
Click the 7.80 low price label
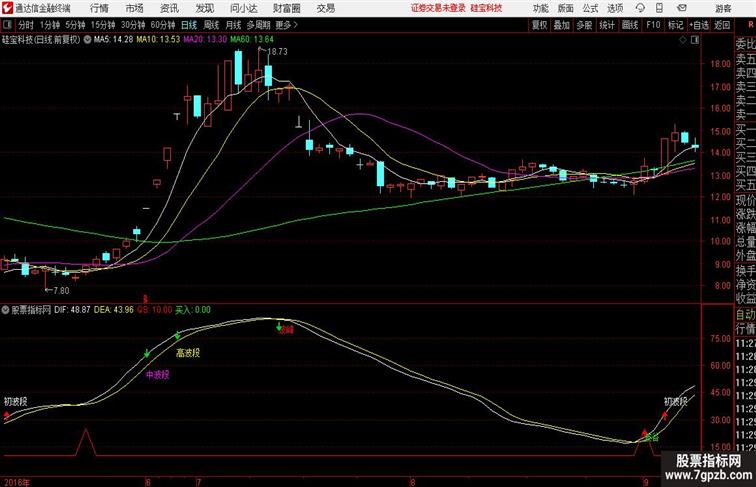61,291
